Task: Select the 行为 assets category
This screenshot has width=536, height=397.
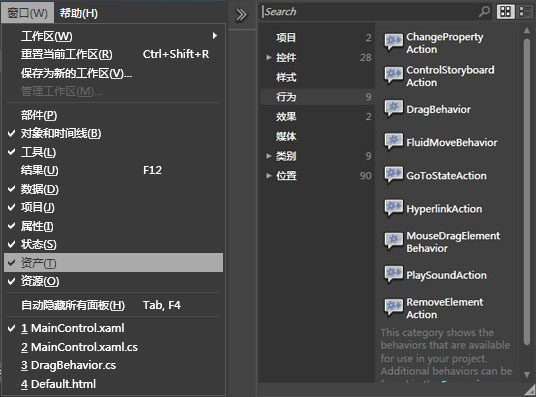Action: [318, 97]
